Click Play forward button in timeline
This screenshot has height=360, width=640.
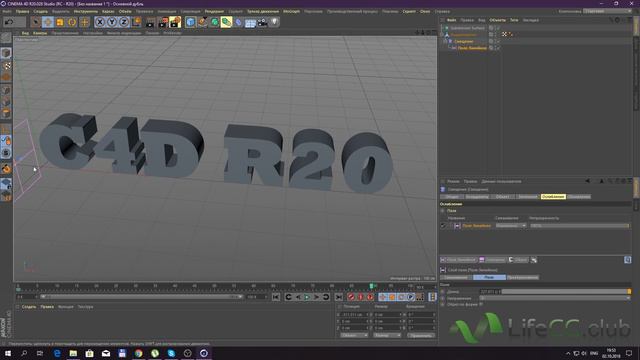tap(307, 297)
